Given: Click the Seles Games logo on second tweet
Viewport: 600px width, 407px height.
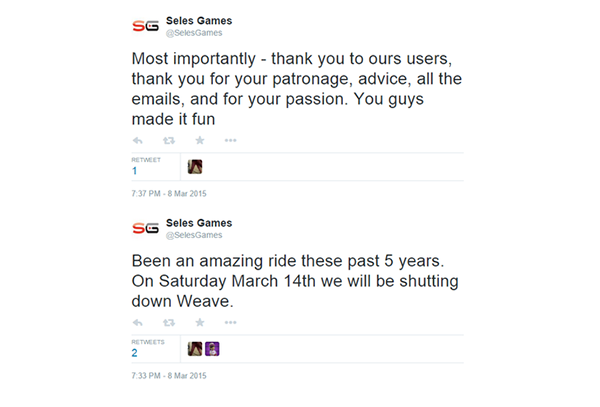Looking at the screenshot, I should point(145,228).
